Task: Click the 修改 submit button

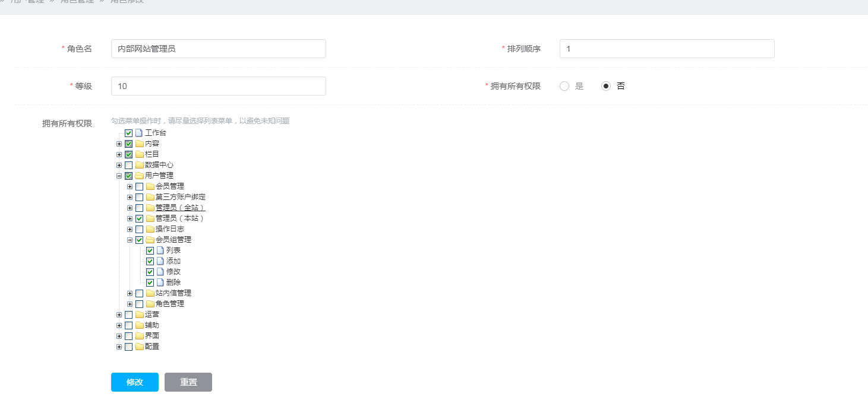Action: [135, 382]
